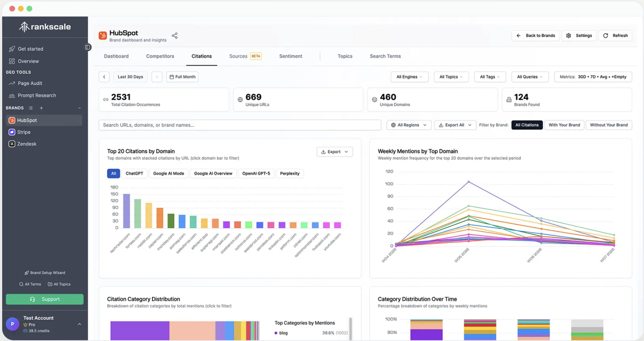Click the Total Citation Occurrences link icon

pos(106,100)
